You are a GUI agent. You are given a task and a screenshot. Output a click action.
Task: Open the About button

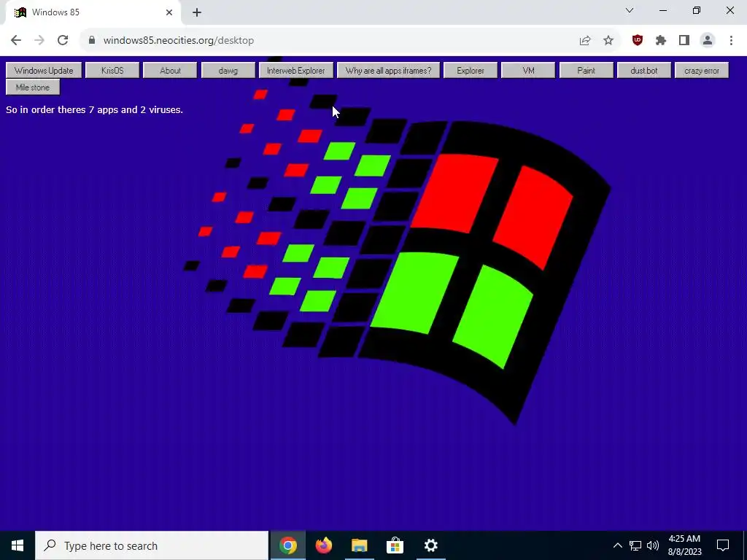coord(170,71)
